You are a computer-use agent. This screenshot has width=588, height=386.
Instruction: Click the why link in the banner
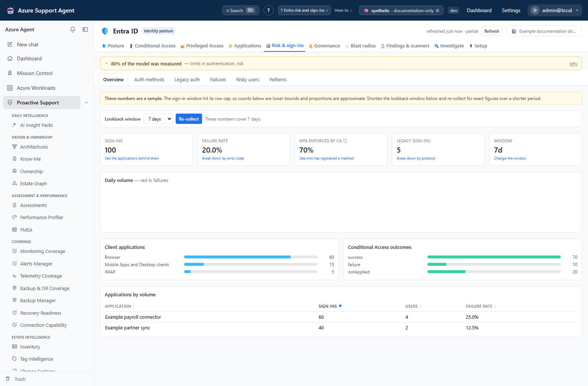[573, 64]
